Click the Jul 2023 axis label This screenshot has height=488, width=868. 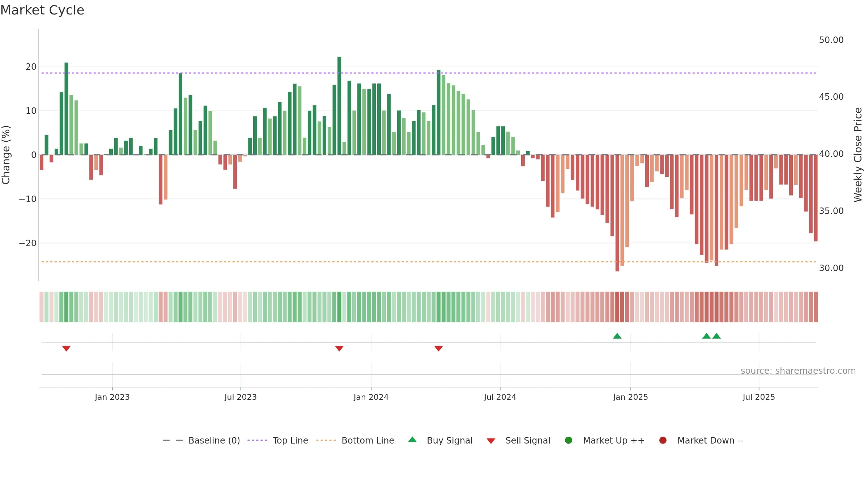241,397
